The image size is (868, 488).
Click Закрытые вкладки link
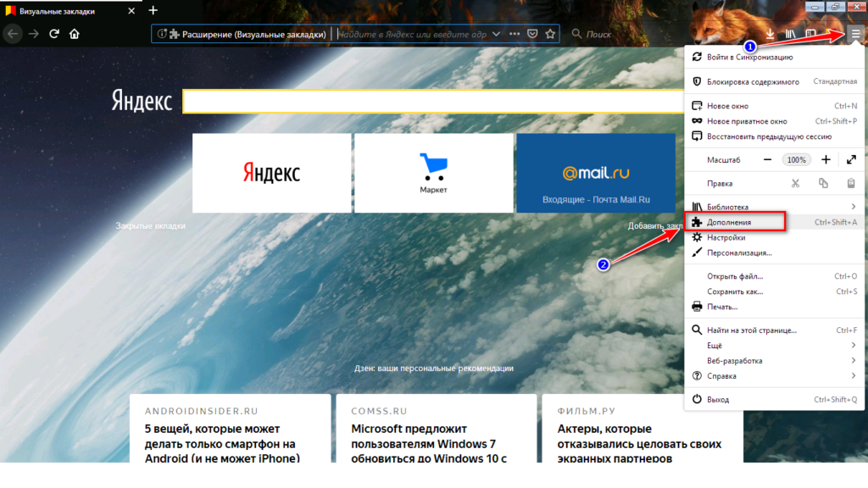click(151, 225)
